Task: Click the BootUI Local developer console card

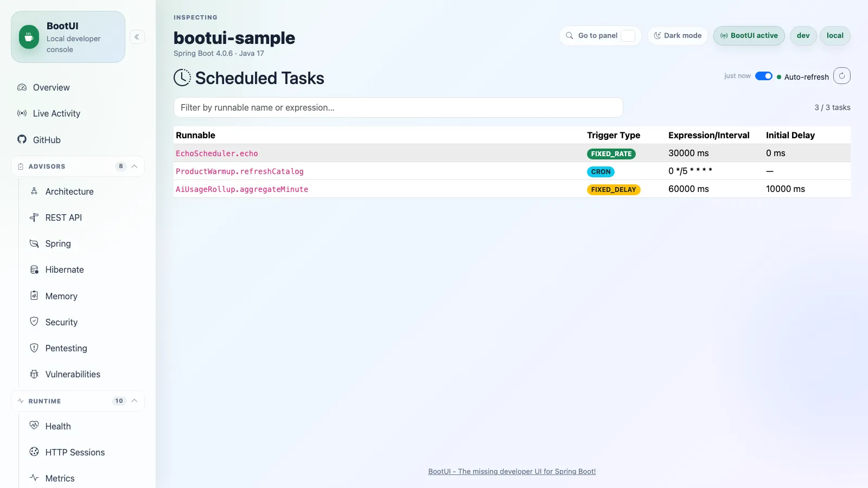Action: tap(68, 37)
